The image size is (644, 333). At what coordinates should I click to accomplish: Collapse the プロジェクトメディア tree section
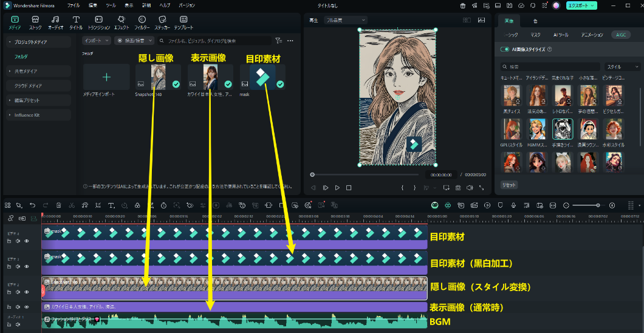pyautogui.click(x=10, y=42)
